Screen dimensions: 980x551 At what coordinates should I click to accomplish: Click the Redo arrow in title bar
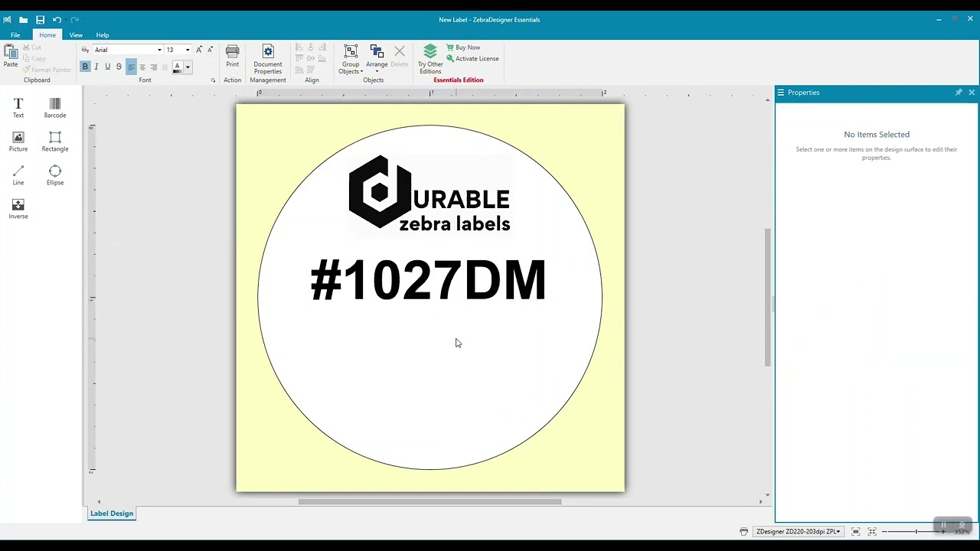74,20
